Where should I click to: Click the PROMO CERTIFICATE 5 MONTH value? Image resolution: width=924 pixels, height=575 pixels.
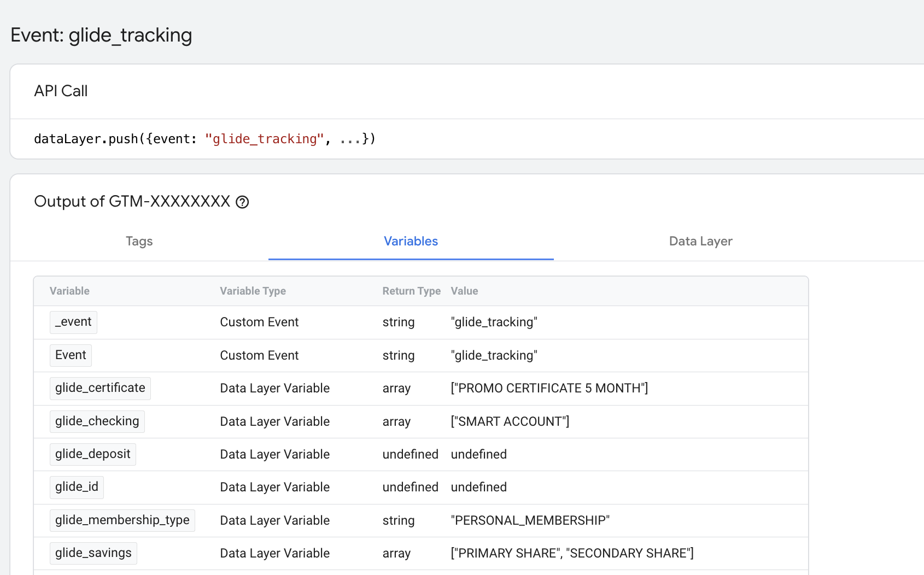click(549, 388)
